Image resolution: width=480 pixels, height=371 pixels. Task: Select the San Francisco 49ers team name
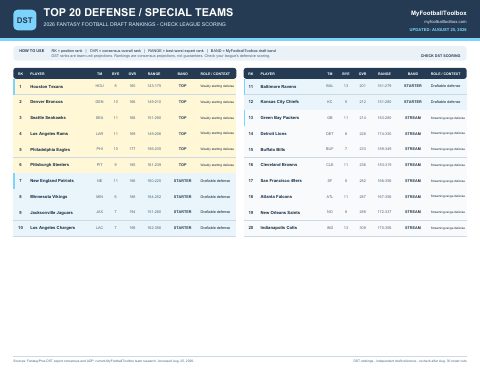pyautogui.click(x=281, y=181)
